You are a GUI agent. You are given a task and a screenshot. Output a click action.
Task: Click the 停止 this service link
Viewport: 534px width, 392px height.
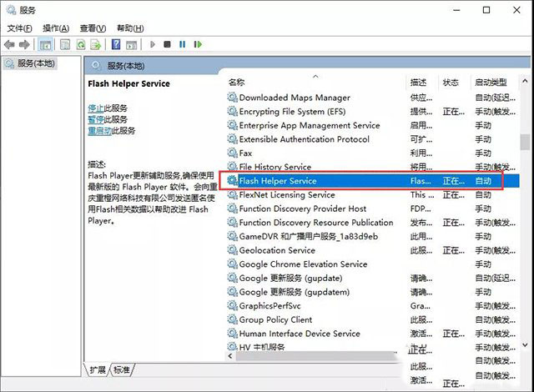pos(96,108)
